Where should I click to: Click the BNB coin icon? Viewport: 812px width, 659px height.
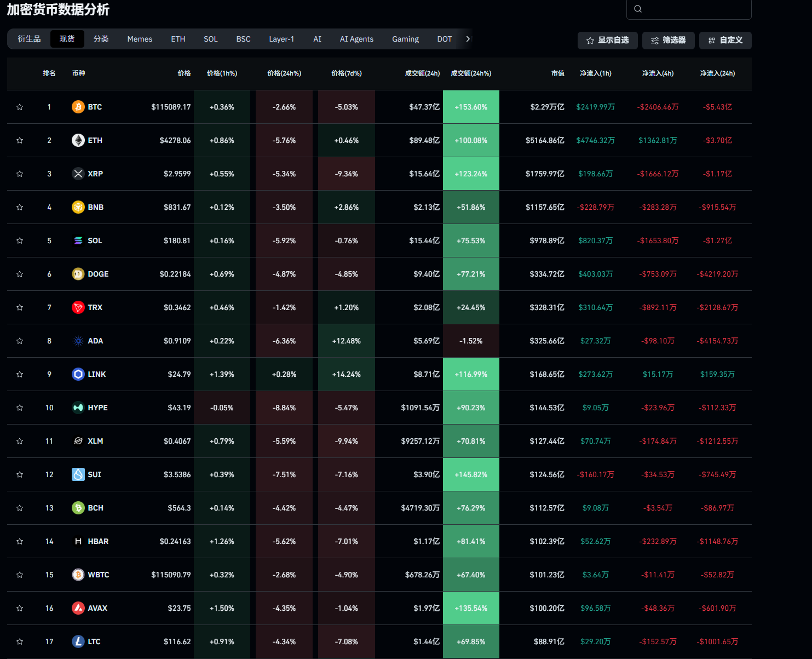tap(78, 207)
